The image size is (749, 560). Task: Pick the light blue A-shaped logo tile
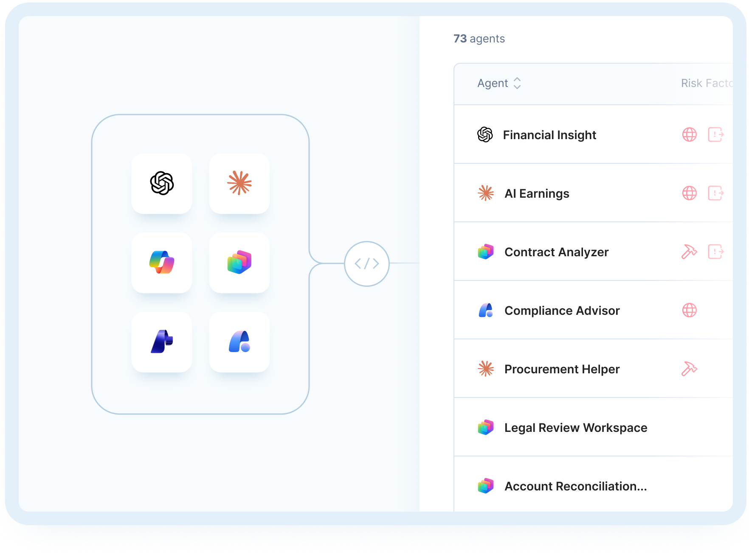click(239, 342)
